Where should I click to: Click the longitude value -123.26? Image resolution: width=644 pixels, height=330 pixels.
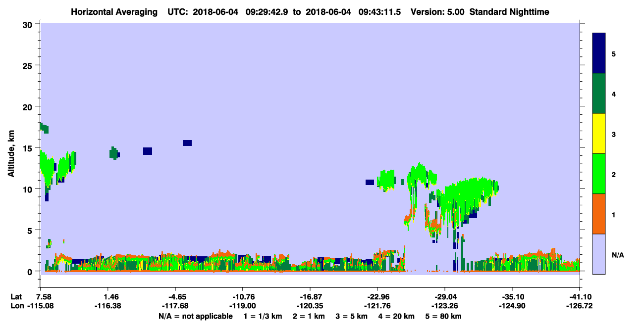click(445, 306)
